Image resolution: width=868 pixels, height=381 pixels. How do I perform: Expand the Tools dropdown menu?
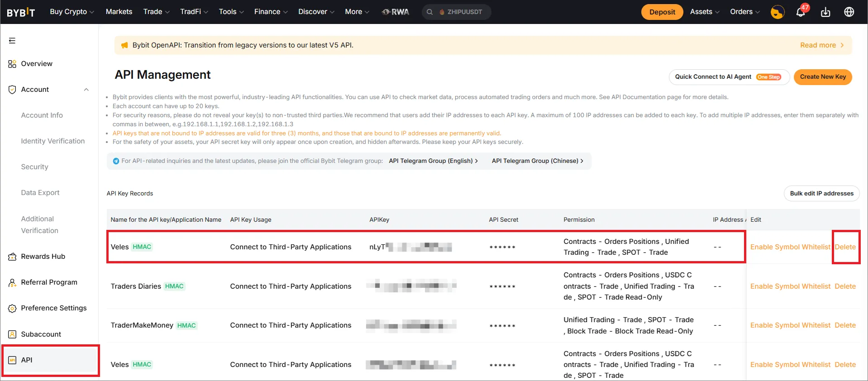coord(231,12)
